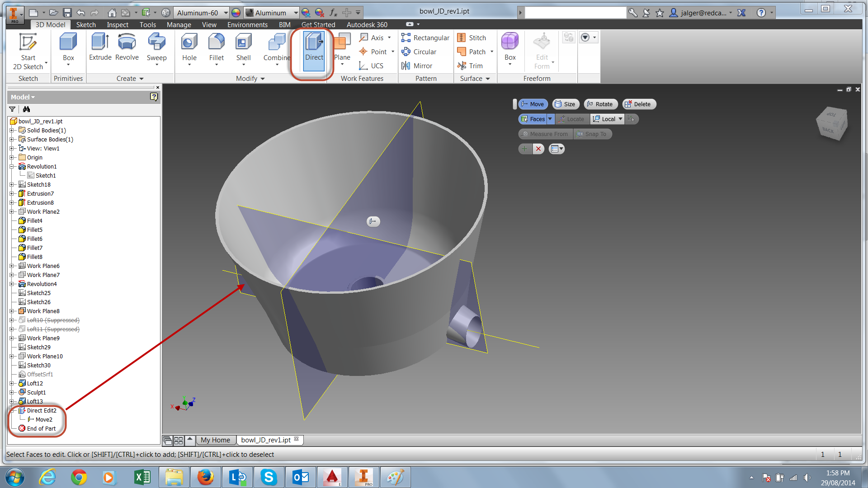Viewport: 868px width, 488px height.
Task: Select the Mirror pattern tool
Action: point(417,66)
